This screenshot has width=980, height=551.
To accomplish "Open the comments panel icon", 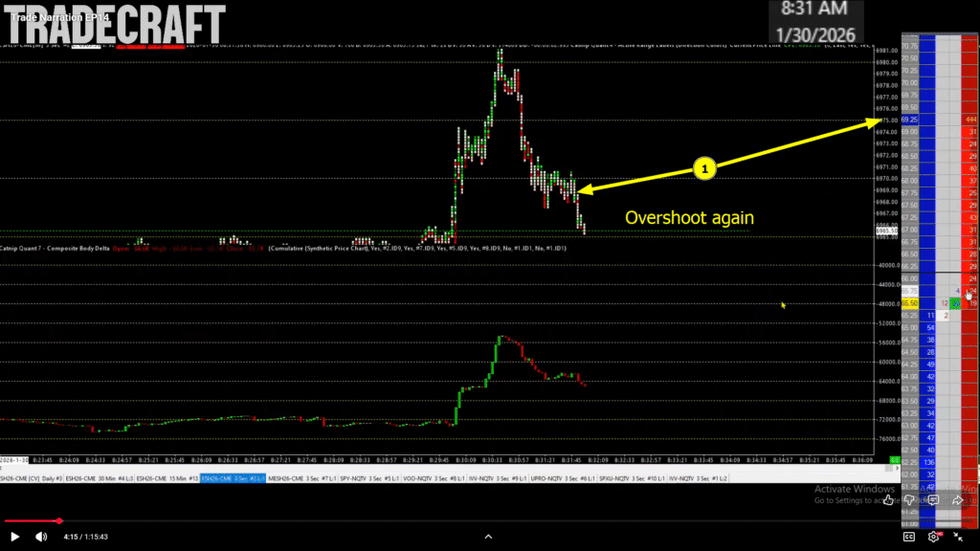I will 933,499.
